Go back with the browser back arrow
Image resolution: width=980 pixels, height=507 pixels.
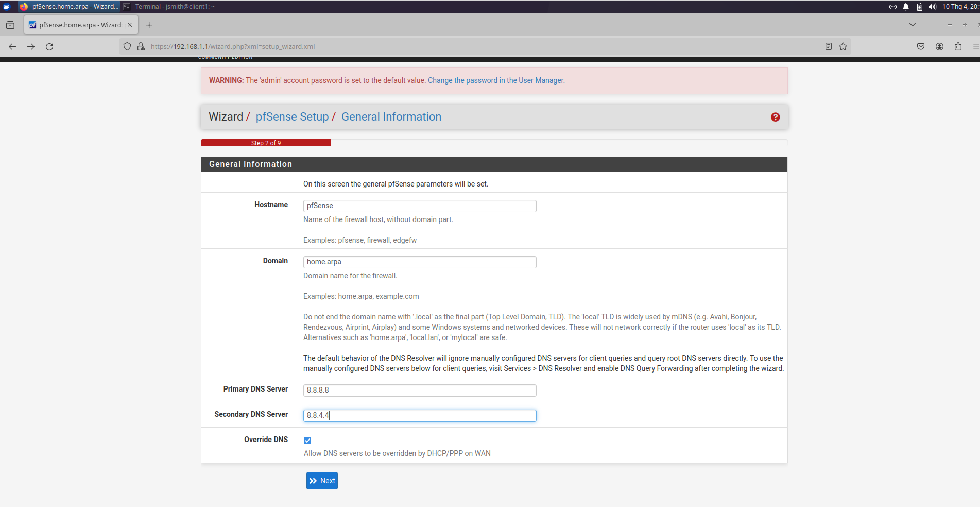(12, 46)
